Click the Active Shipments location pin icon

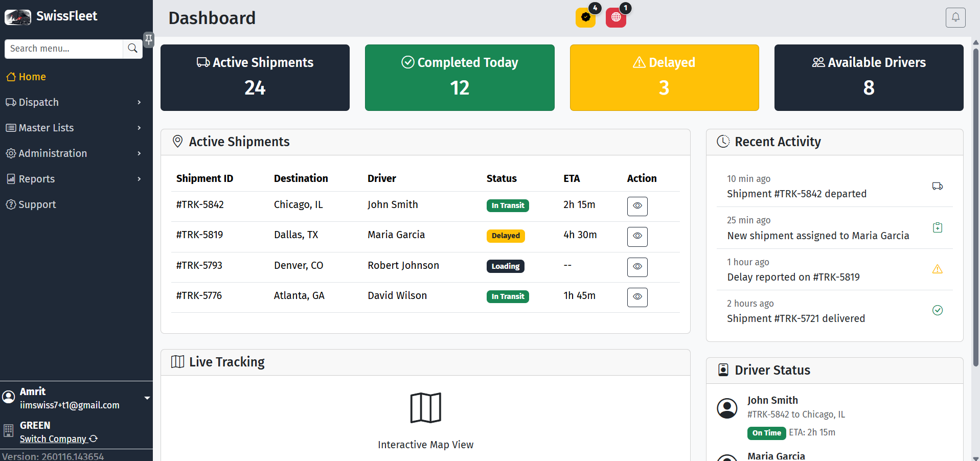(177, 142)
